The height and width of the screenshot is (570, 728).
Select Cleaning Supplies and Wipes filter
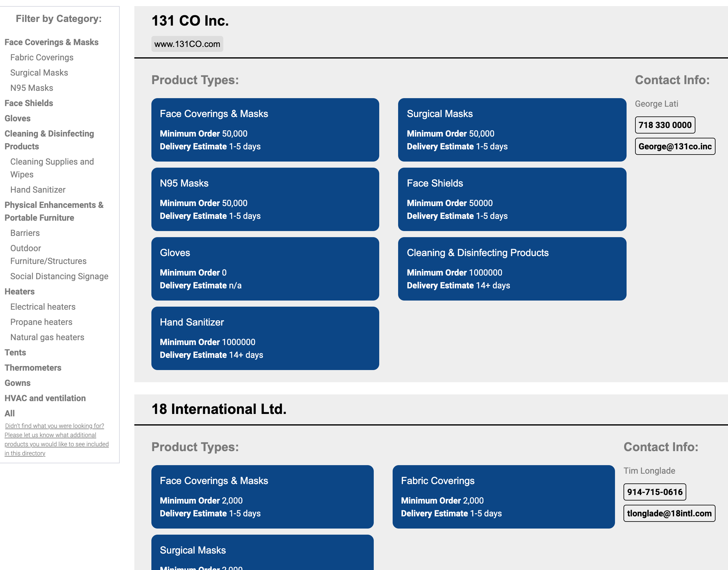click(x=52, y=168)
